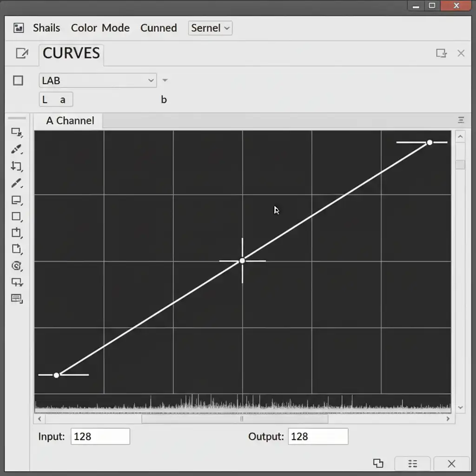Select the L channel toggle
Image resolution: width=476 pixels, height=476 pixels.
pyautogui.click(x=45, y=100)
